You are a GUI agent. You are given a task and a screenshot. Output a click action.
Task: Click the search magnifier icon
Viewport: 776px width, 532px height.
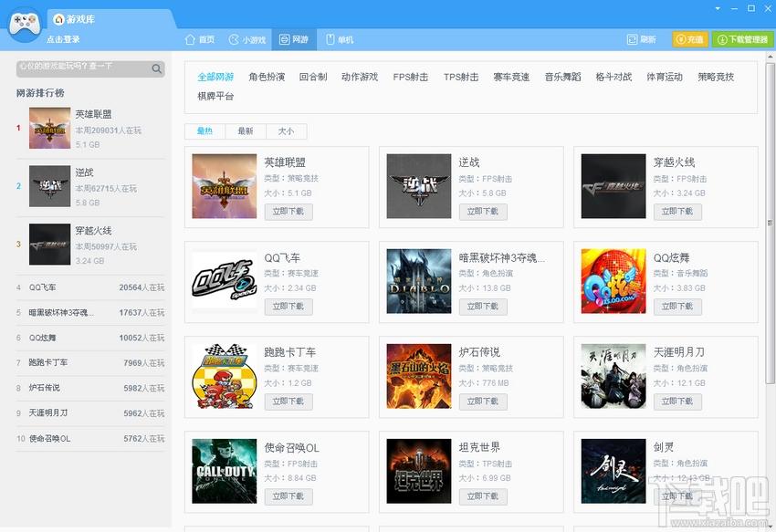coord(156,68)
